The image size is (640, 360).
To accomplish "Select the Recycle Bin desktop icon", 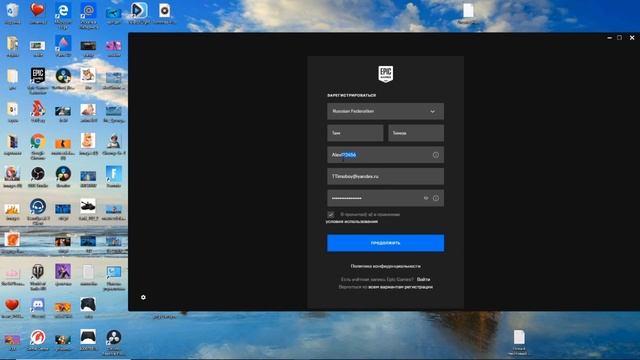I will coord(12,13).
